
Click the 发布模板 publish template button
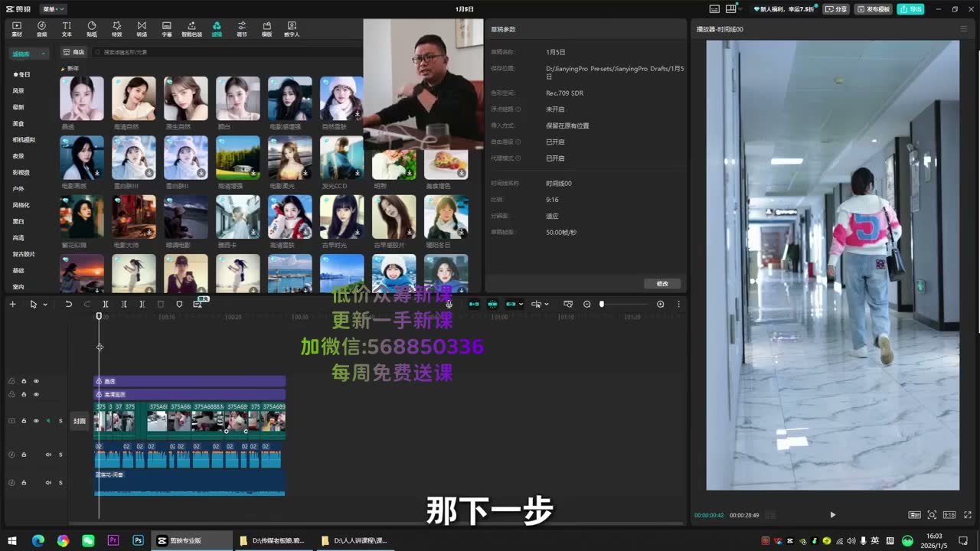874,9
